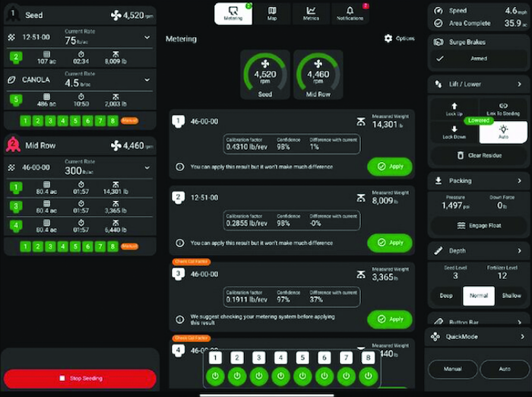Select Link to Seeding icon

[x=503, y=109]
